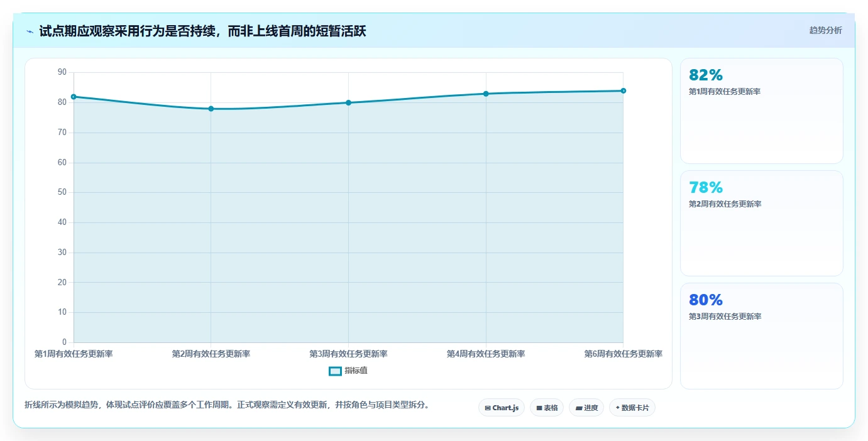This screenshot has width=868, height=441.
Task: Click the x-axis label 第6周有效任务更新率
Action: (x=623, y=354)
